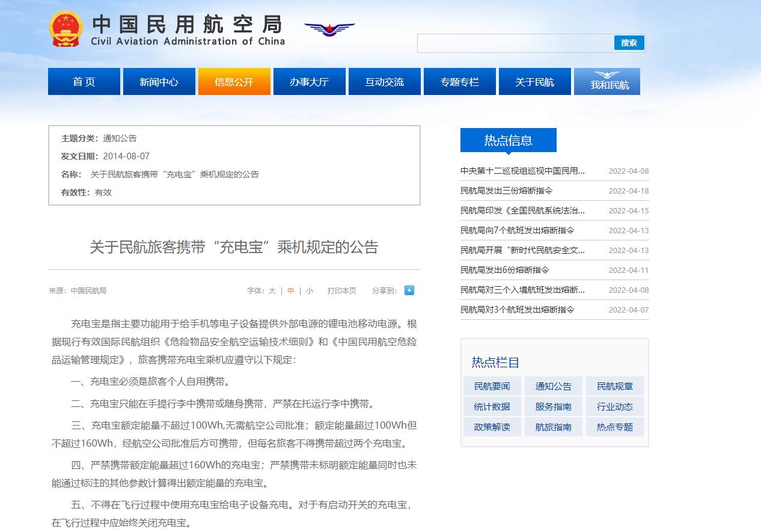Open the 民航规章 hot column
This screenshot has width=761, height=532.
(614, 386)
